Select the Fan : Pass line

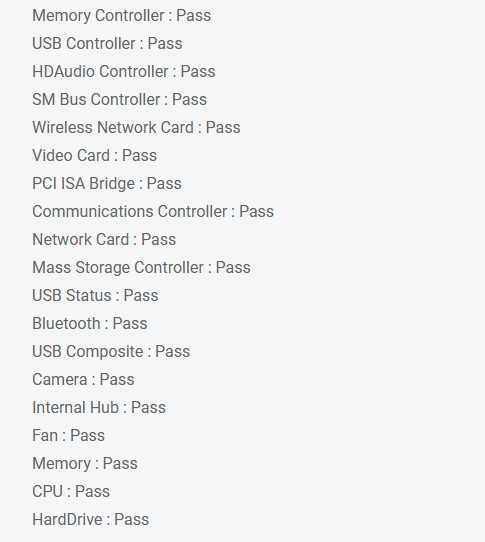point(68,436)
